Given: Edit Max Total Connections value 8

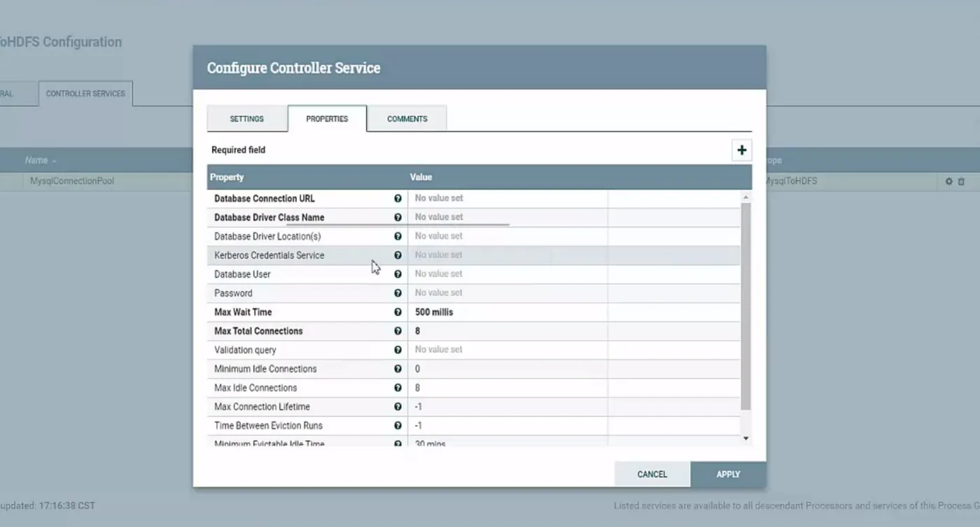Looking at the screenshot, I should point(507,331).
